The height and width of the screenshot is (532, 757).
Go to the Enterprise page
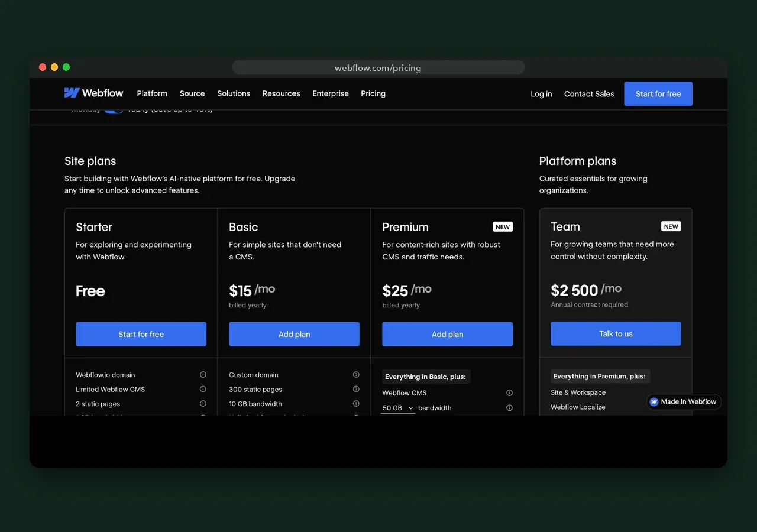click(331, 93)
